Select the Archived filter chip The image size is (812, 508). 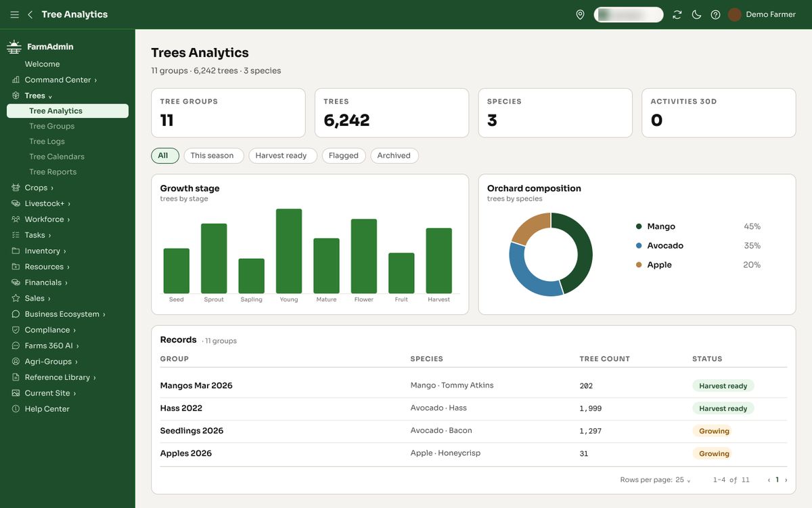pyautogui.click(x=394, y=156)
